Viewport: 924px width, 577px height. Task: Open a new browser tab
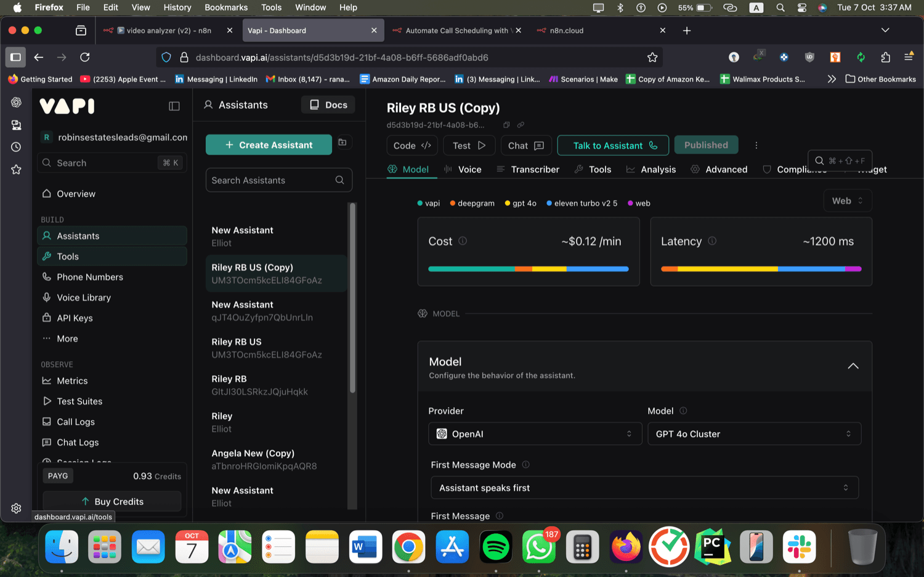click(x=687, y=30)
